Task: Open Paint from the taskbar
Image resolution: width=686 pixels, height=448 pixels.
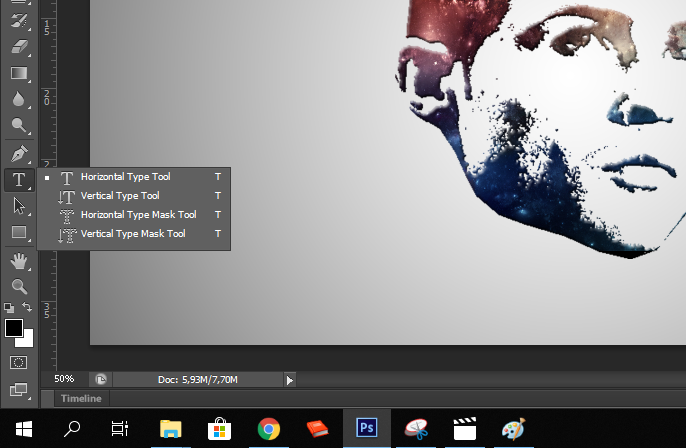Action: coord(514,429)
